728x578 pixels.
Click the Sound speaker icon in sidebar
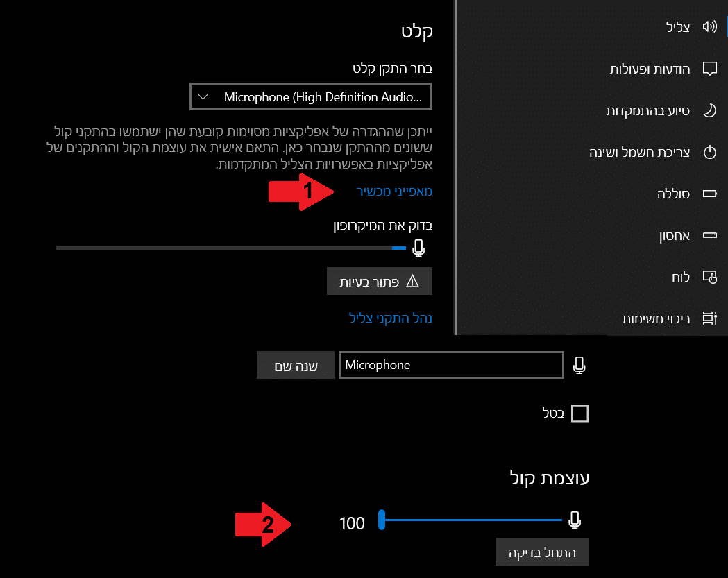[709, 27]
